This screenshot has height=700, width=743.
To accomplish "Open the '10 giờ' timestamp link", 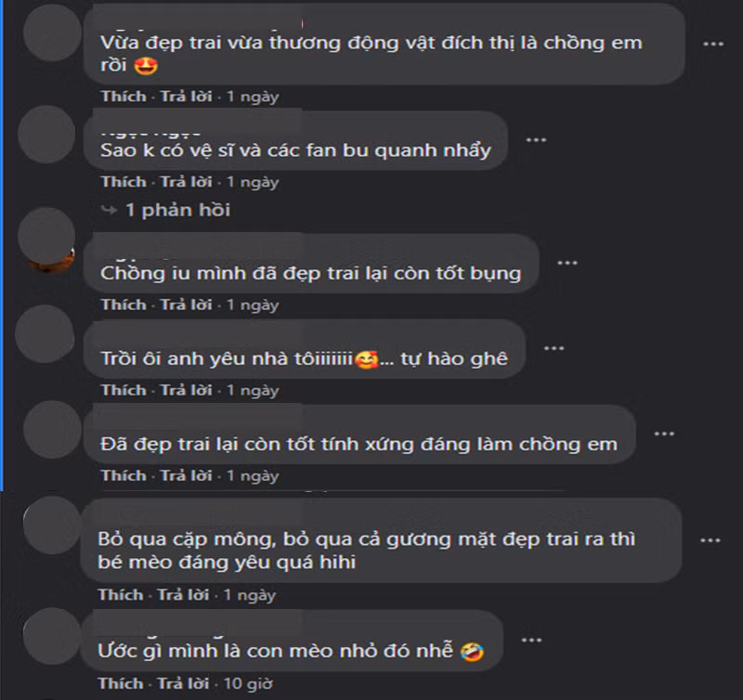I will tap(248, 684).
